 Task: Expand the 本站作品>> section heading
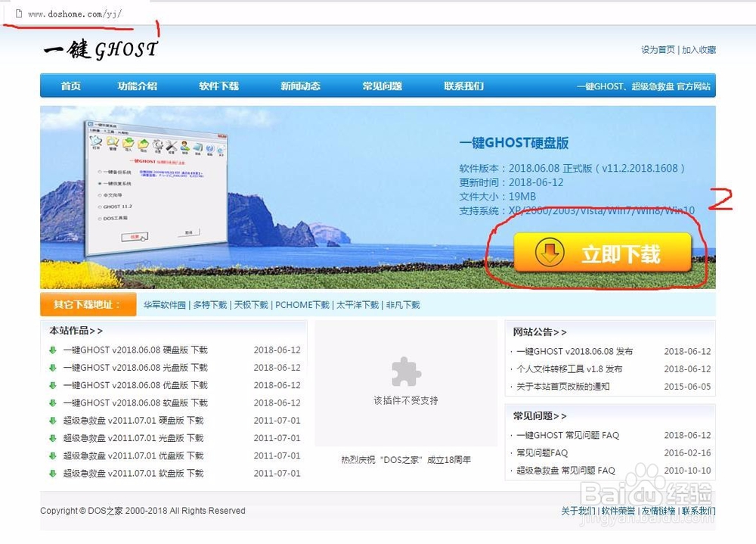pos(76,331)
